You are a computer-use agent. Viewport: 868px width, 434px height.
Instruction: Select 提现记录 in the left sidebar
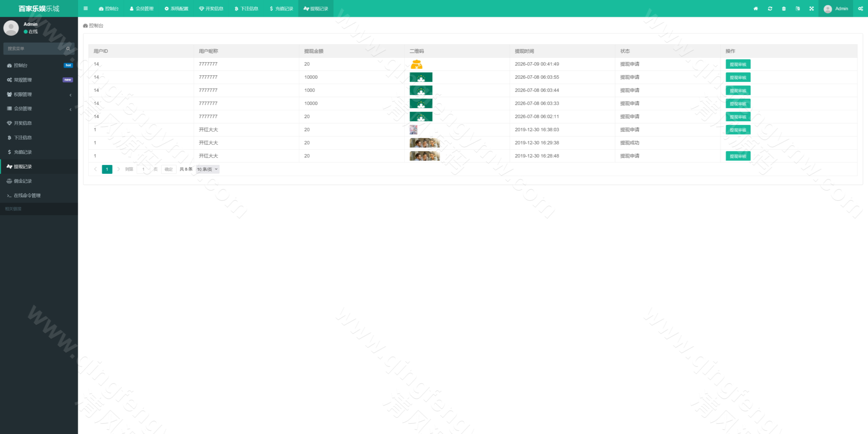click(39, 167)
